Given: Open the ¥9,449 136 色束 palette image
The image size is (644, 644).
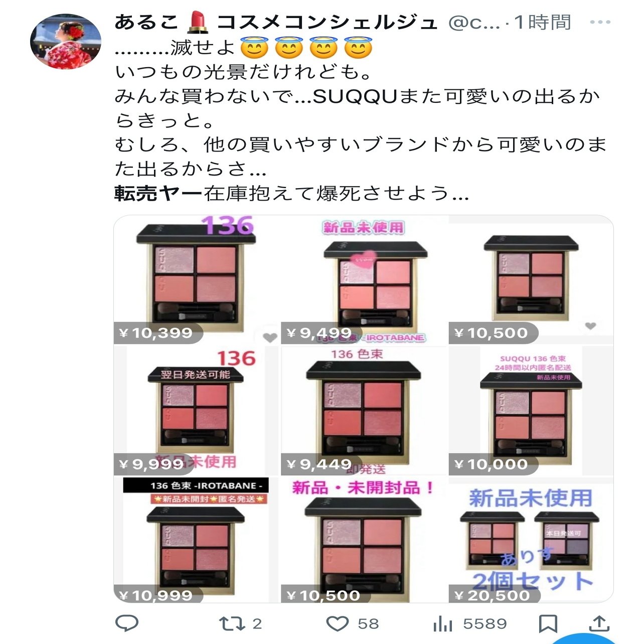Looking at the screenshot, I should 364,411.
